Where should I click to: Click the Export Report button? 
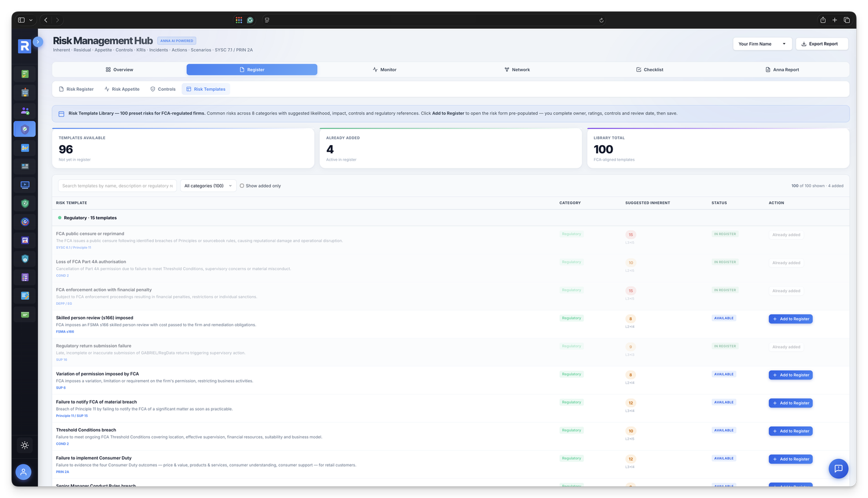[822, 44]
